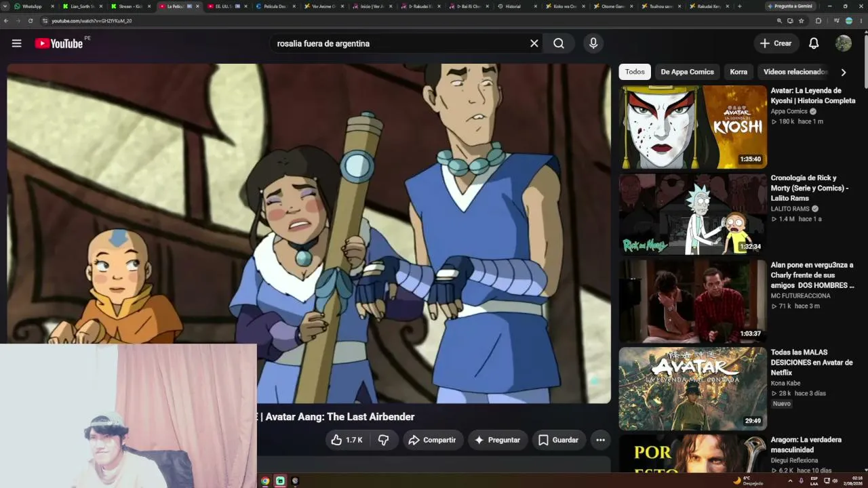Go back with the browser back arrow

[x=6, y=21]
